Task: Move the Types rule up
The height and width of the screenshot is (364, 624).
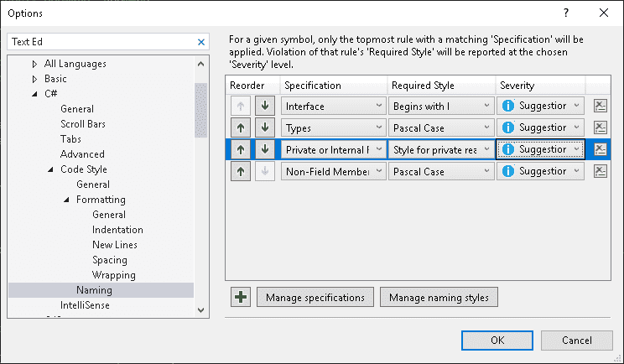Action: (241, 127)
